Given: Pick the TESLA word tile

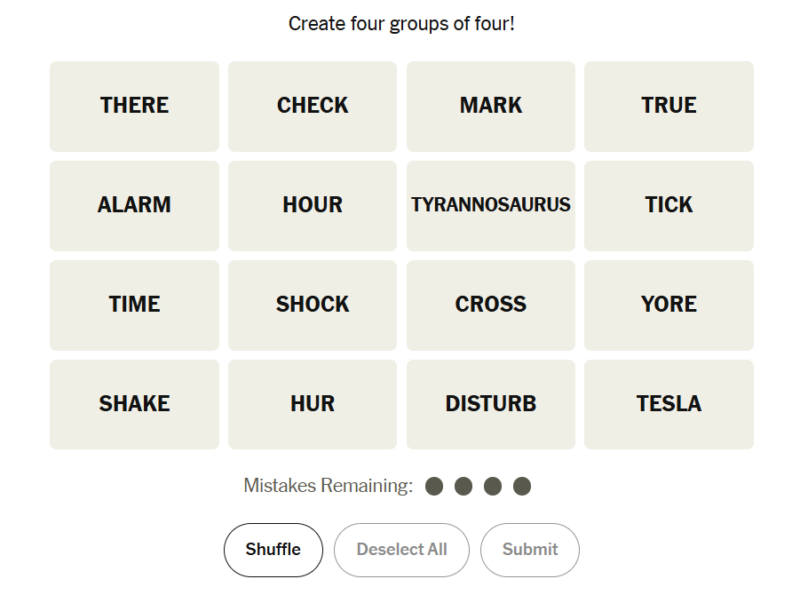Looking at the screenshot, I should click(668, 404).
